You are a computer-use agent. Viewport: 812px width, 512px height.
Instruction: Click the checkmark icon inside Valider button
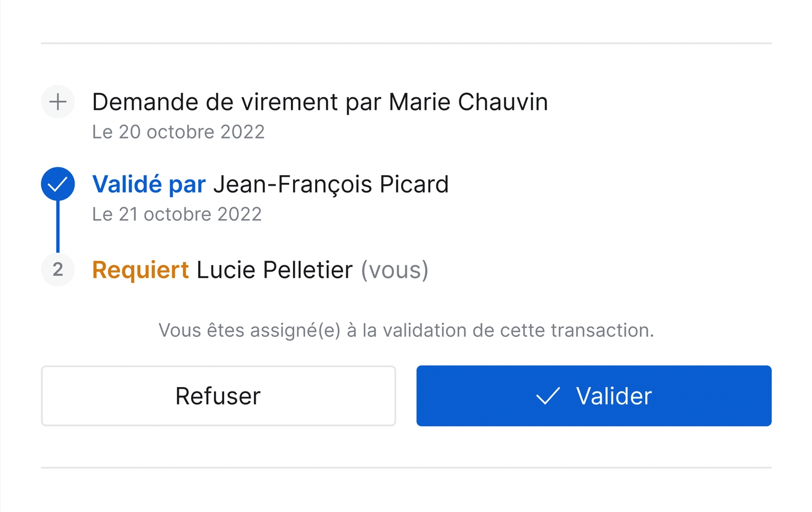pyautogui.click(x=548, y=396)
